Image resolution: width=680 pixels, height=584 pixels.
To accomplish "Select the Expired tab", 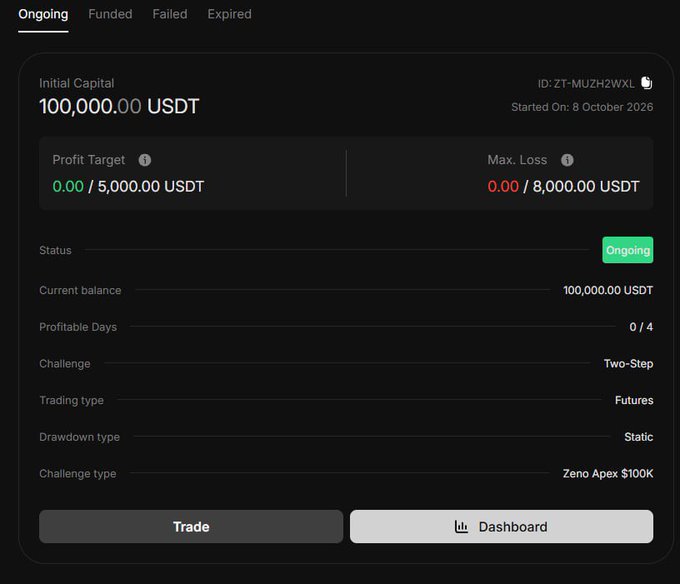I will [x=229, y=14].
